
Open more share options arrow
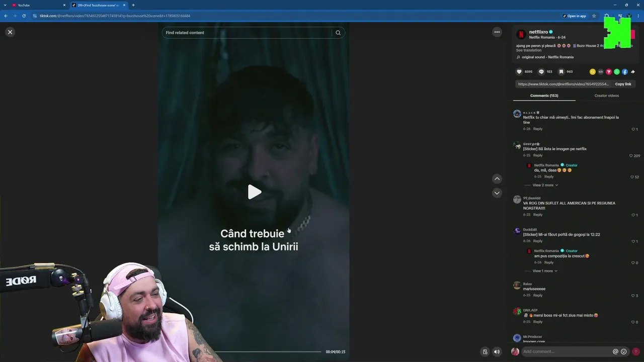pyautogui.click(x=633, y=72)
